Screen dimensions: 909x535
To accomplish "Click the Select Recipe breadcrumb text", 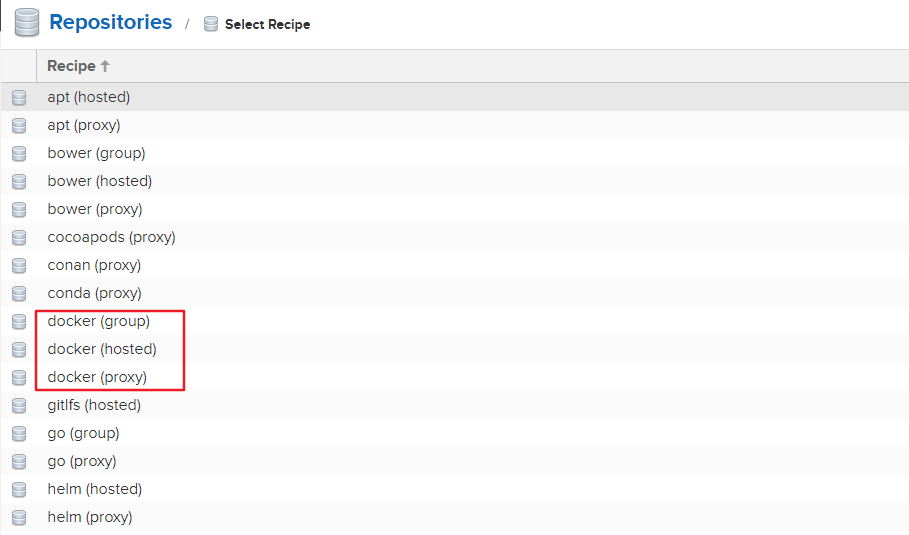I will click(267, 24).
